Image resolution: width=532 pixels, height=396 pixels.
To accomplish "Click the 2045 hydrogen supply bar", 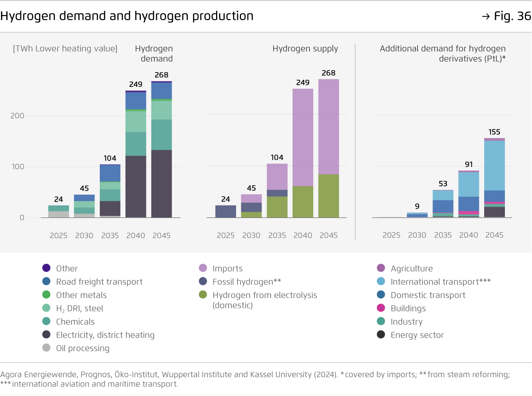I will click(329, 148).
